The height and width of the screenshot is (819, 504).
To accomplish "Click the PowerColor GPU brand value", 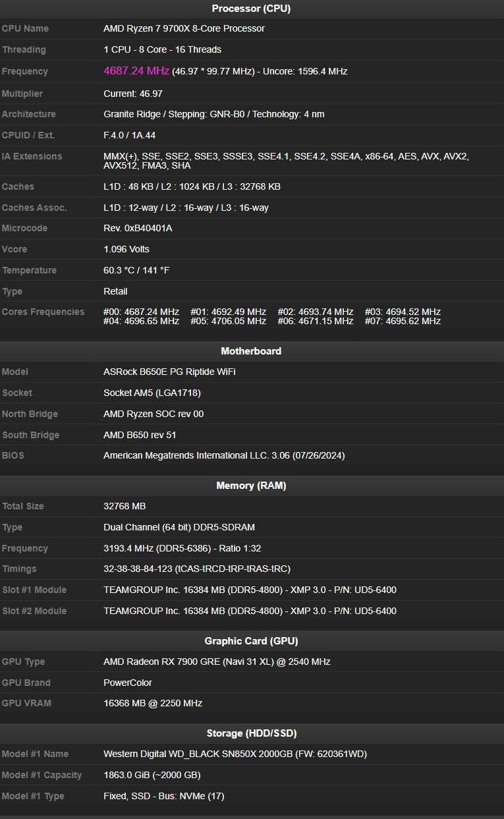I will tap(128, 683).
